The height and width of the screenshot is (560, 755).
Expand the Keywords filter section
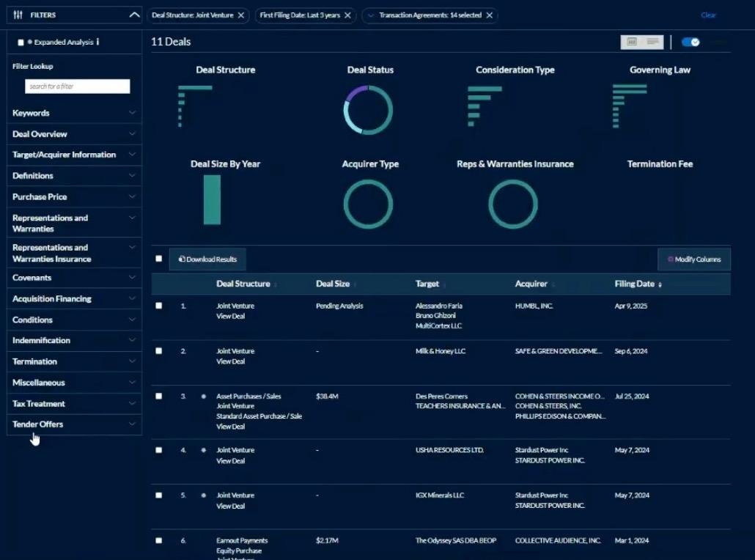pyautogui.click(x=73, y=113)
